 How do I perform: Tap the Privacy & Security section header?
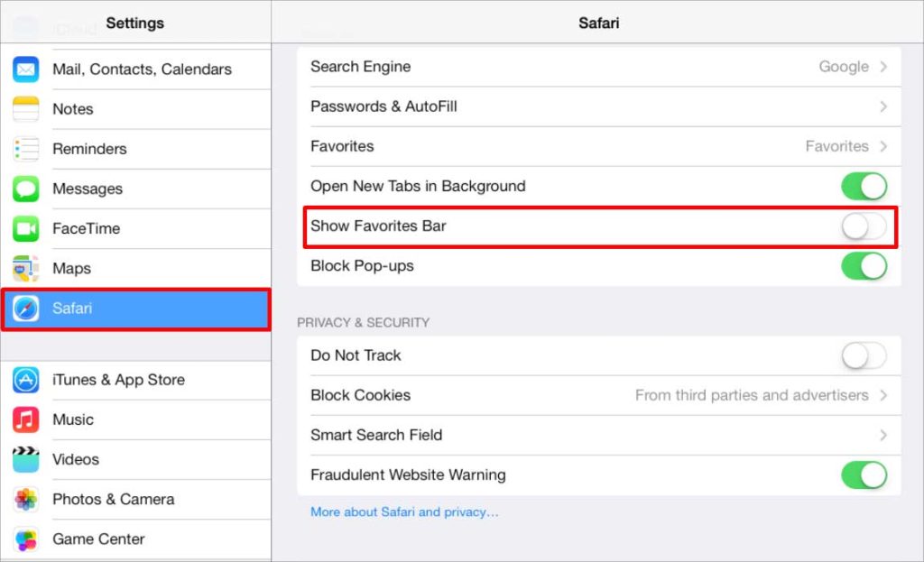pos(363,323)
